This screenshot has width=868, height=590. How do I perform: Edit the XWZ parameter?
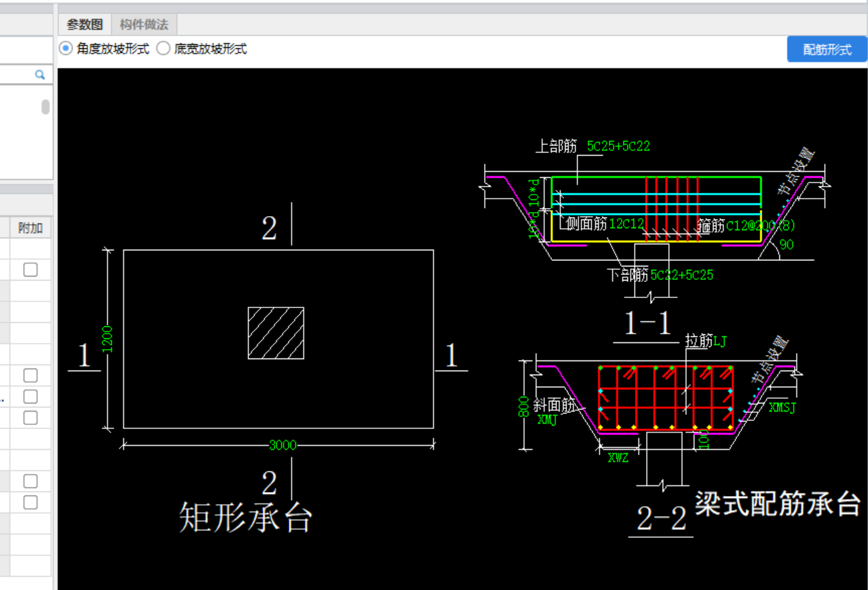[x=618, y=458]
